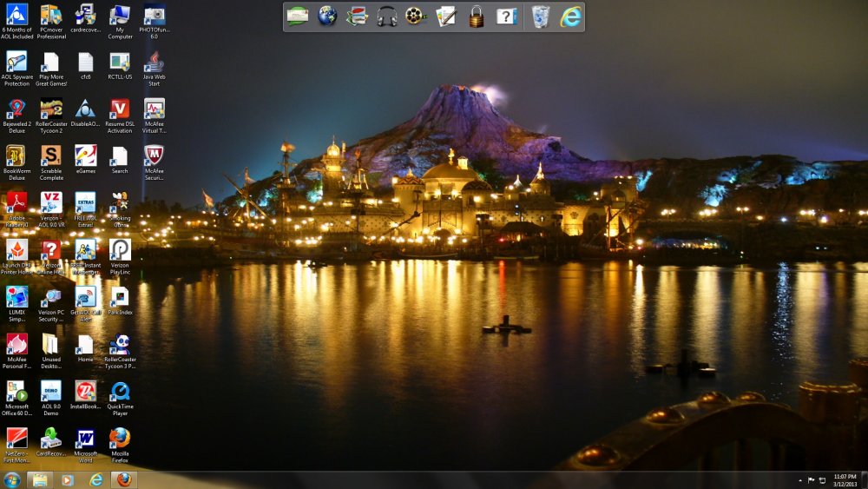Viewport: 868px width, 489px height.
Task: Select the McAfee Personal F... icon
Action: click(16, 352)
